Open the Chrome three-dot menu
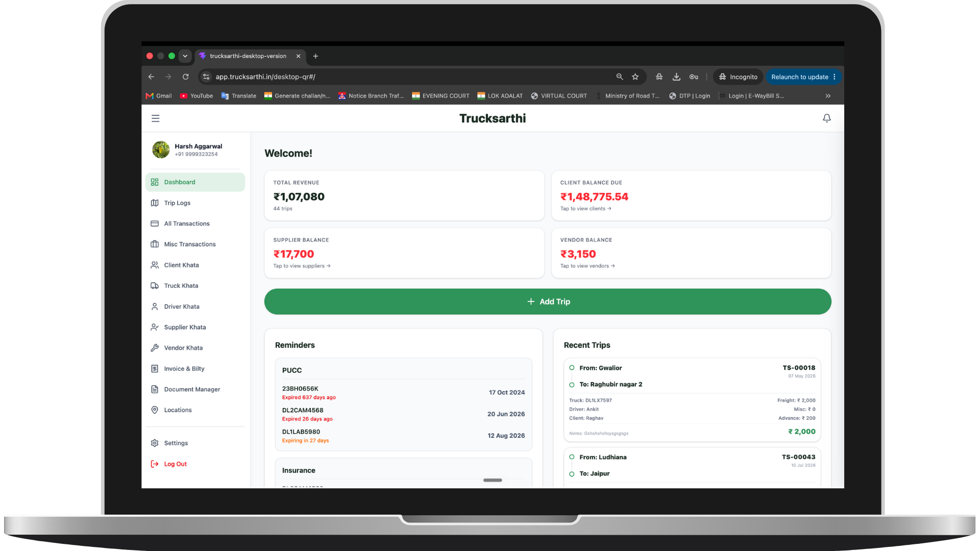This screenshot has width=980, height=551. [835, 77]
